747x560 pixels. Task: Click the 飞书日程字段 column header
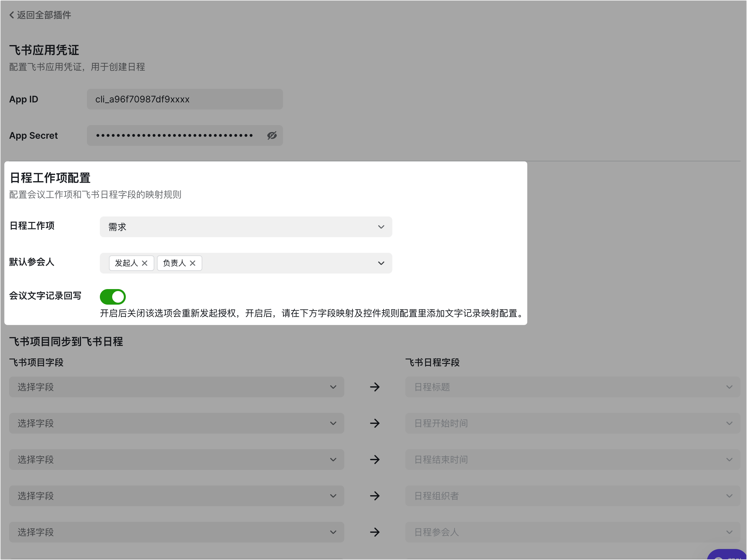pyautogui.click(x=432, y=363)
